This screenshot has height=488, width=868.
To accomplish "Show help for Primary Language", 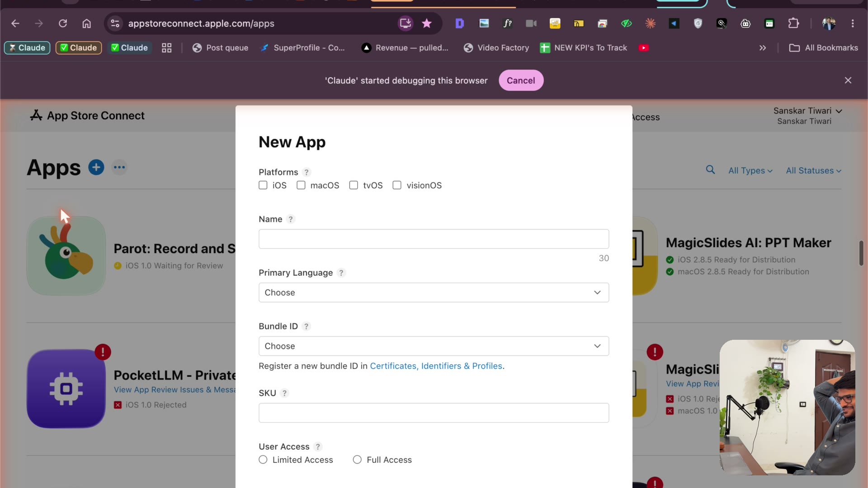I will coord(341,273).
